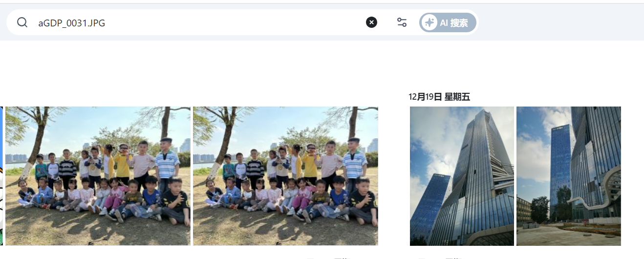
Task: Click the magnifying glass search icon
Action: tap(22, 22)
